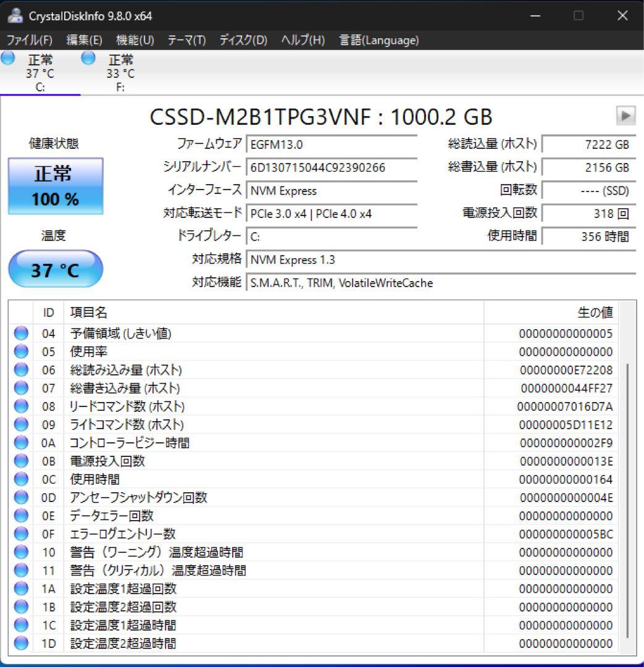Open the 言語(Language) menu
This screenshot has width=644, height=667.
(379, 40)
